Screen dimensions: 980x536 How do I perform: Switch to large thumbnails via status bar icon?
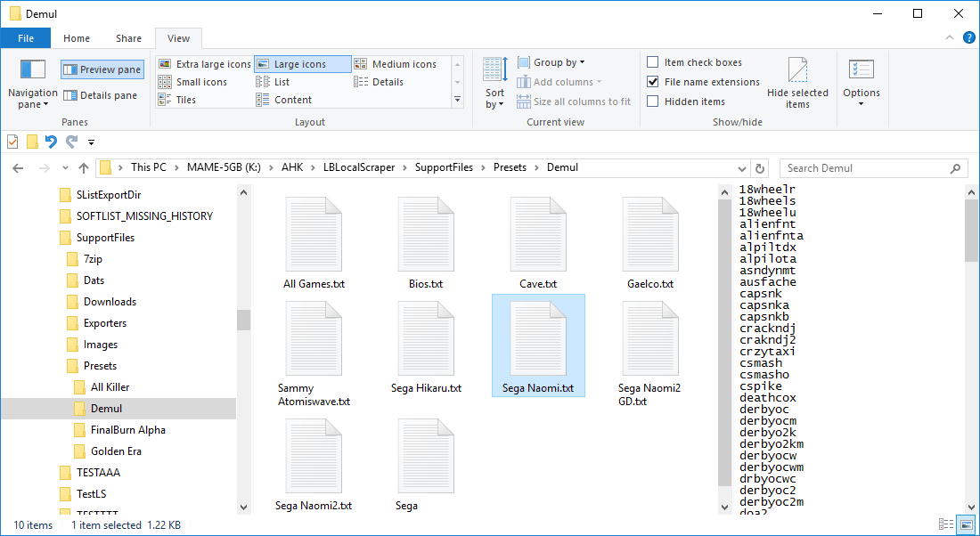[x=967, y=524]
